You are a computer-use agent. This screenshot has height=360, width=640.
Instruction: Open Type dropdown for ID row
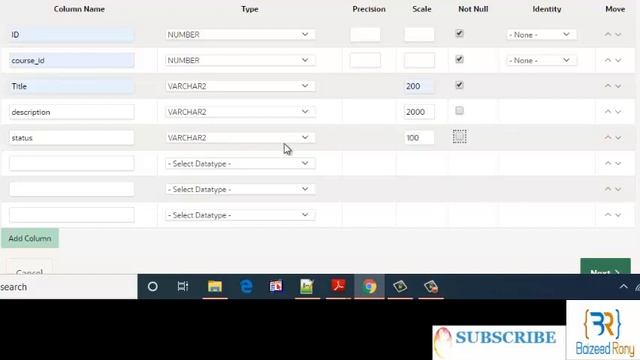click(x=240, y=35)
